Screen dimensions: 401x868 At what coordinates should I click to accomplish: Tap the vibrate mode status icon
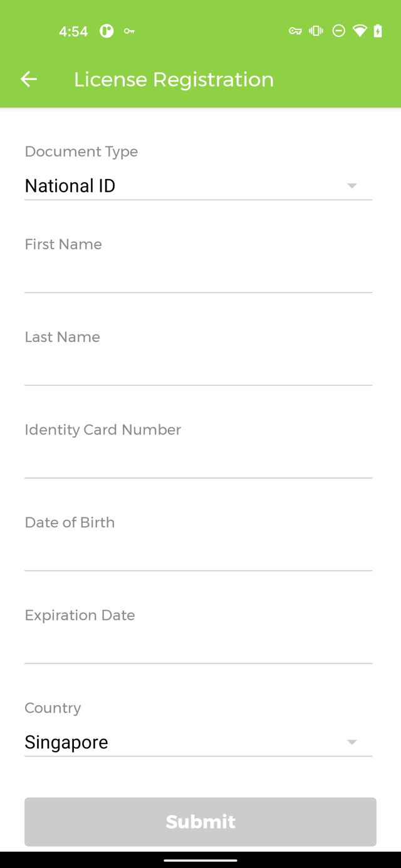pyautogui.click(x=316, y=31)
